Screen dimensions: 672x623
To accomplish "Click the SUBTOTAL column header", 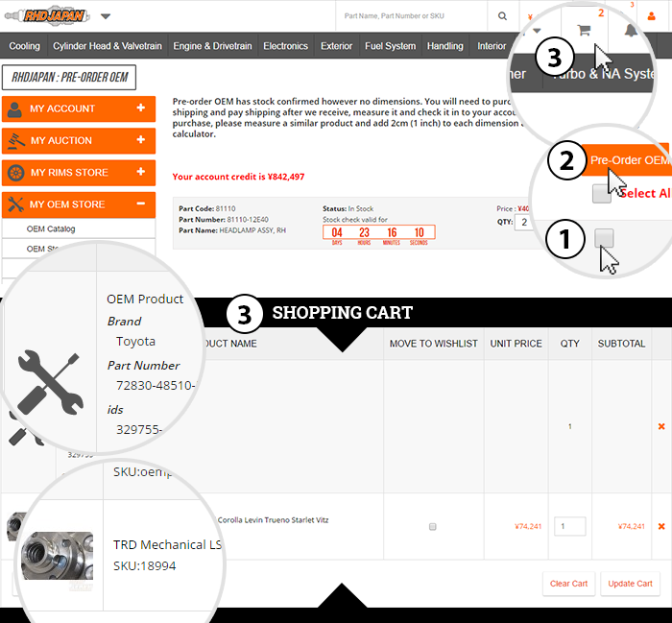I will tap(621, 344).
